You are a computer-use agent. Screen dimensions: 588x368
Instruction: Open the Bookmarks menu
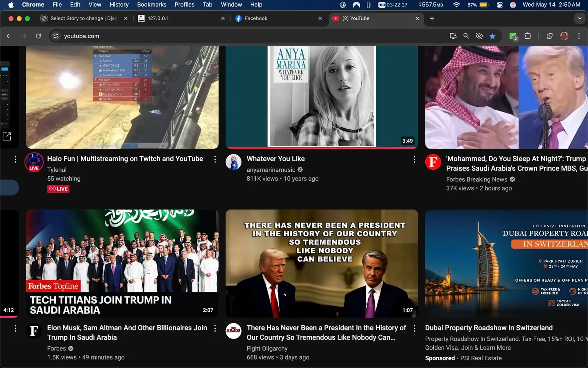(x=152, y=5)
